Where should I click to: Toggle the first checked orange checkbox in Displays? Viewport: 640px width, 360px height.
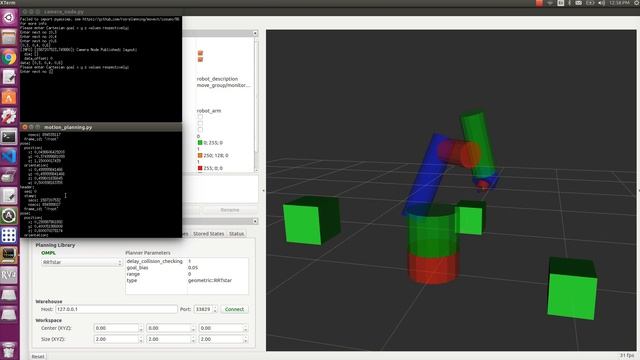(200, 53)
